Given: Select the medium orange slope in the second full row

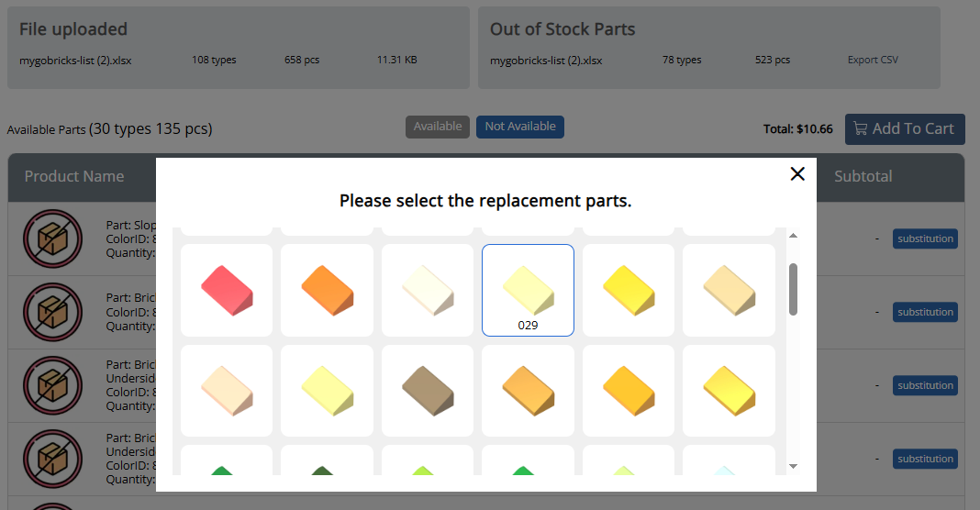Looking at the screenshot, I should point(528,390).
